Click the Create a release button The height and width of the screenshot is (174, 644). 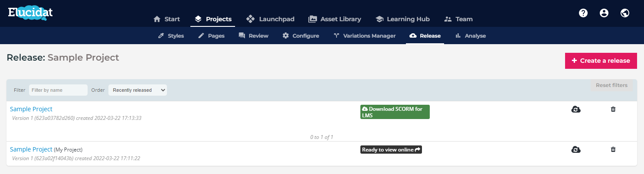click(601, 61)
